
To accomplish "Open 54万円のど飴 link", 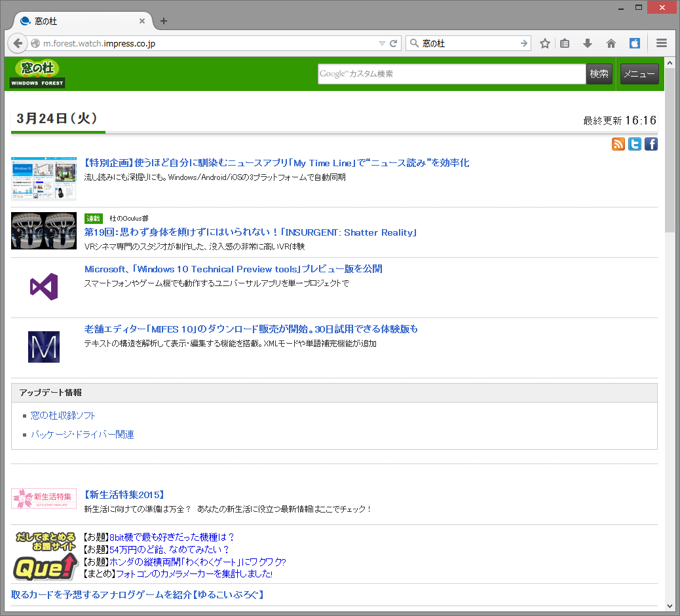I will point(169,550).
